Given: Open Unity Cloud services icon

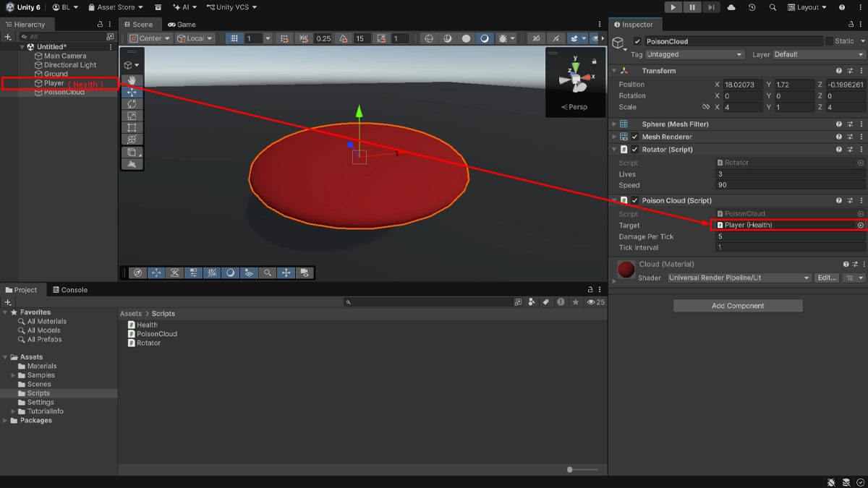Looking at the screenshot, I should tap(731, 7).
